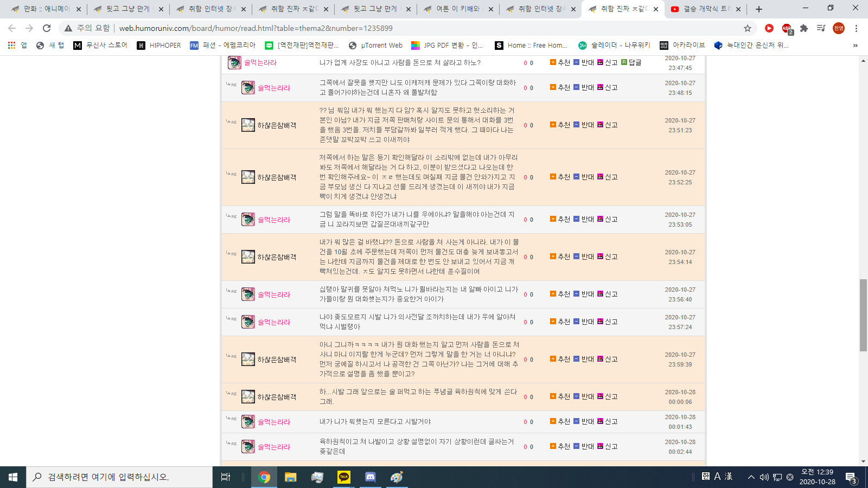Screen dimensions: 868x488
Task: Open the notification center icon
Action: (851, 477)
